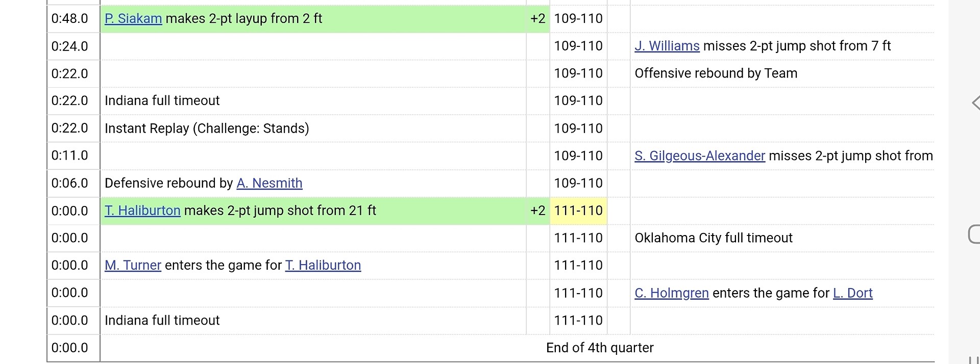Click the L. Dort player link
The width and height of the screenshot is (980, 364).
[852, 293]
